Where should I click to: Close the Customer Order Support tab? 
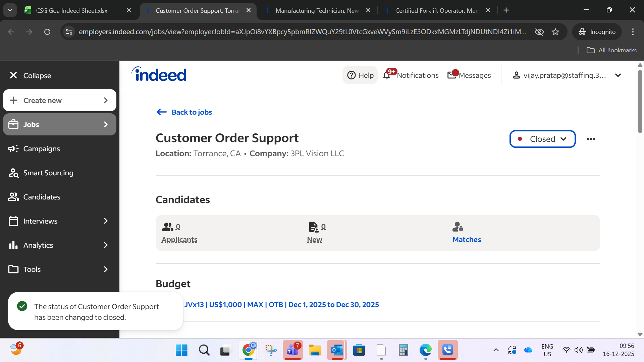click(249, 10)
